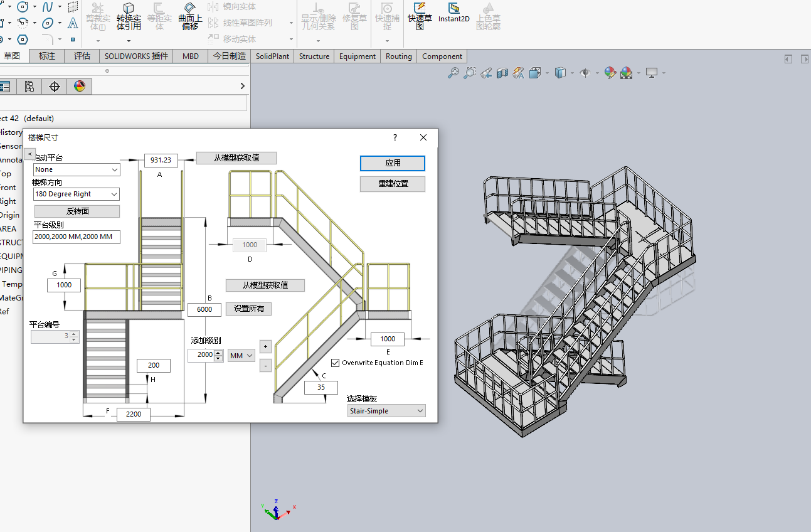Click the Zoom to Fit magnifier icon
This screenshot has width=811, height=532.
(453, 73)
